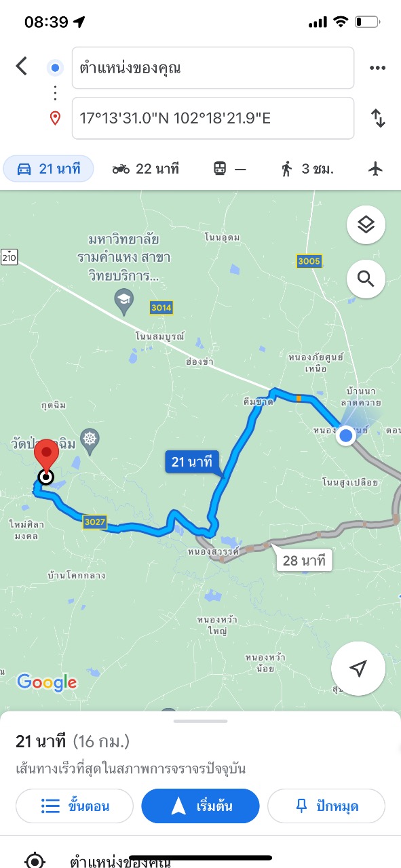The image size is (401, 868).
Task: Select motorcycle mode 22 นาที tab
Action: 146,169
